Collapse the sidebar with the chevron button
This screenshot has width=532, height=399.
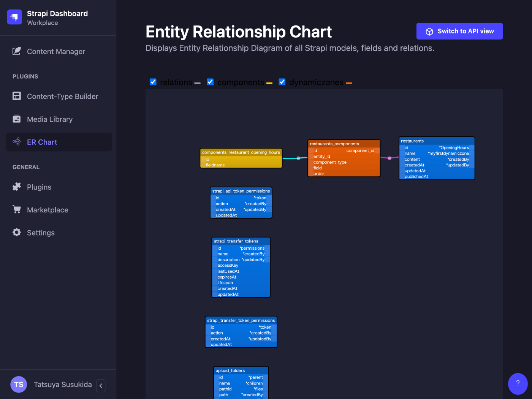[x=101, y=385]
